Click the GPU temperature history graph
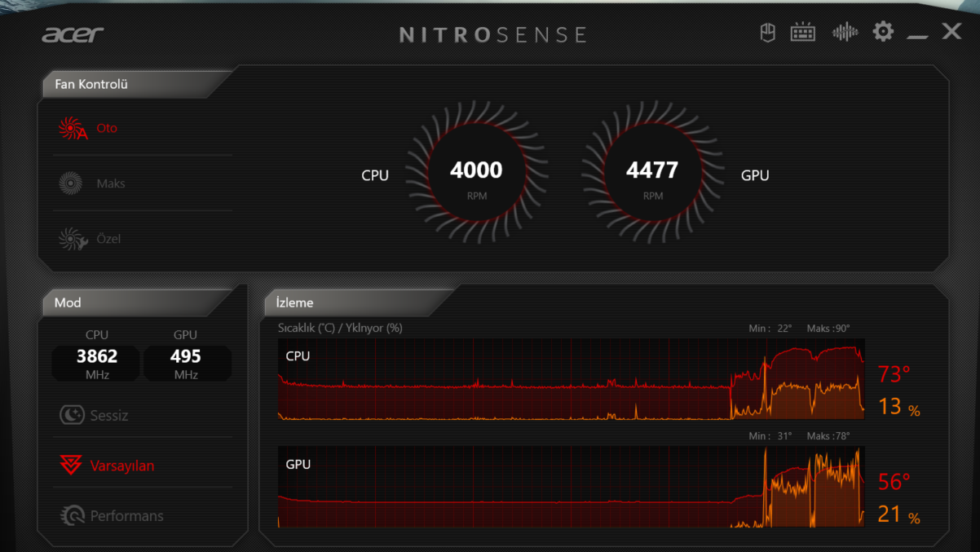This screenshot has width=980, height=552. coord(571,487)
